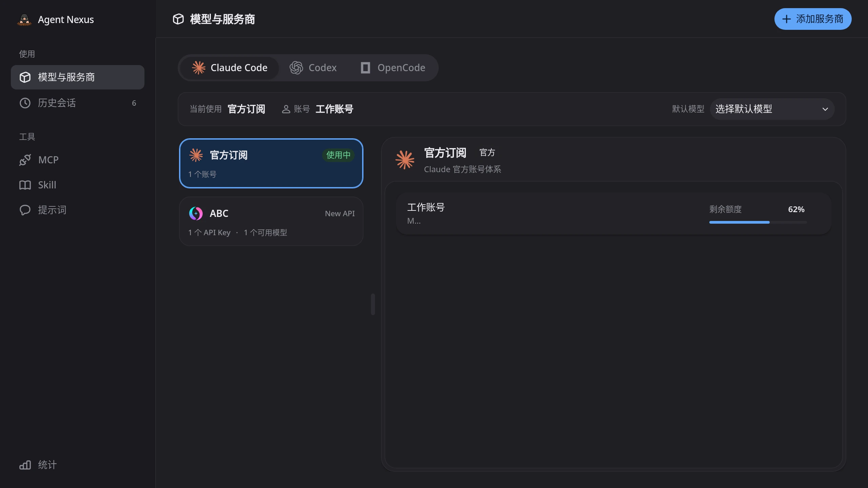Click the 官方 tag beside 官方订阅 title
The width and height of the screenshot is (868, 488).
coord(487,152)
